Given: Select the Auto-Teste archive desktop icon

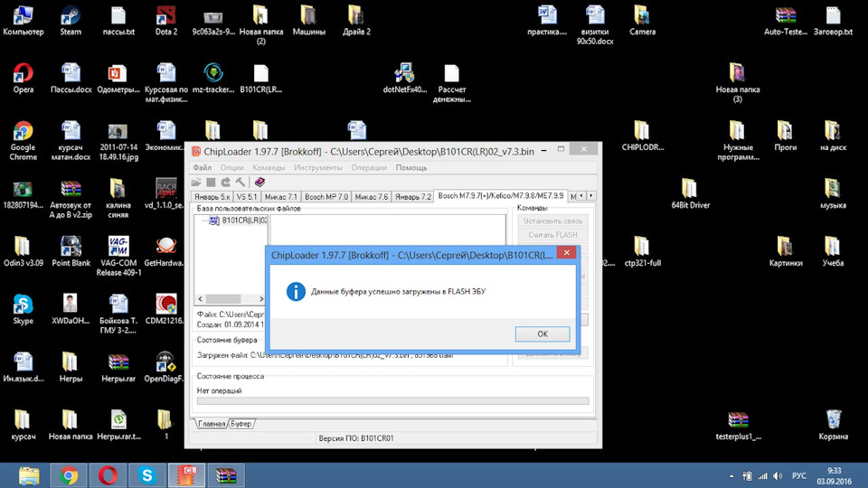Looking at the screenshot, I should coord(786,21).
